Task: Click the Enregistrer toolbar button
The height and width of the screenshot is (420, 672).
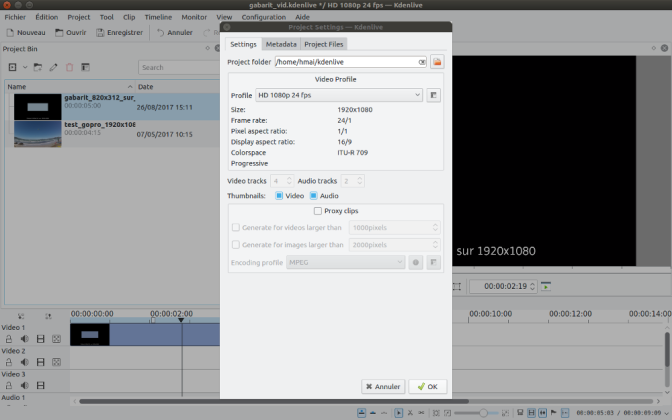Action: point(119,33)
